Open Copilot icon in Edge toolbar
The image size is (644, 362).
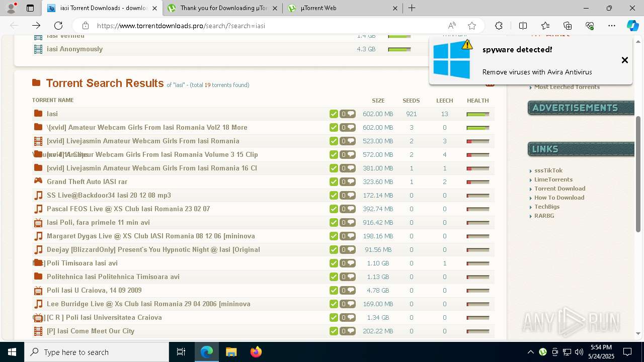point(632,26)
